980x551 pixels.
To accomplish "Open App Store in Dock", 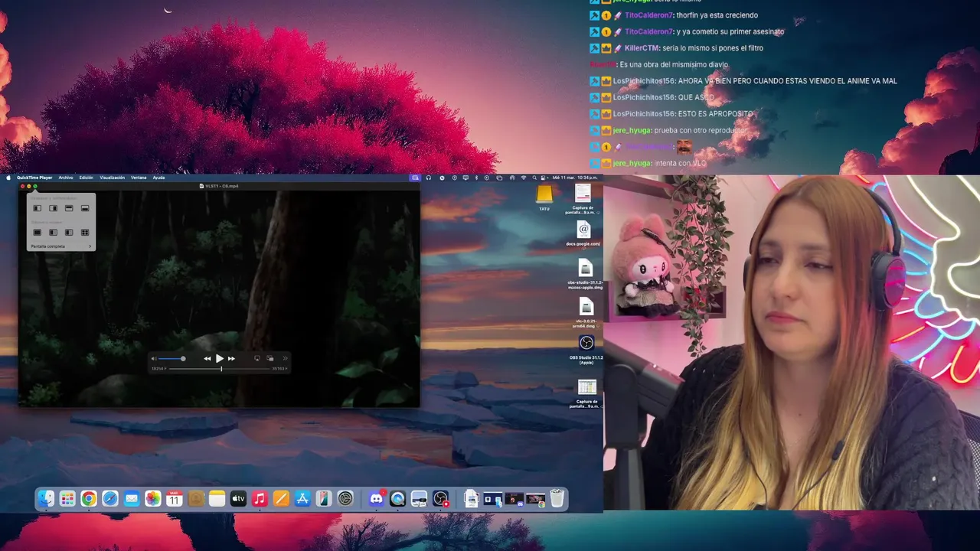I will 302,499.
